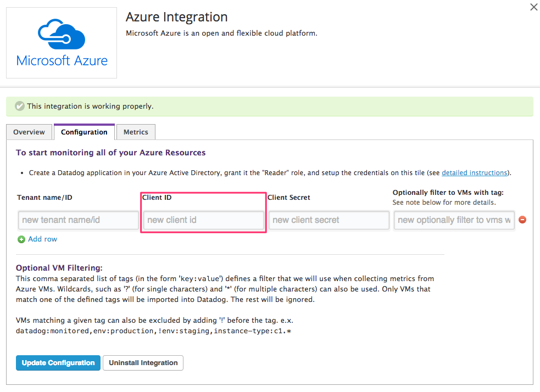This screenshot has height=392, width=540.
Task: Click the green checkmark status icon
Action: pos(20,106)
